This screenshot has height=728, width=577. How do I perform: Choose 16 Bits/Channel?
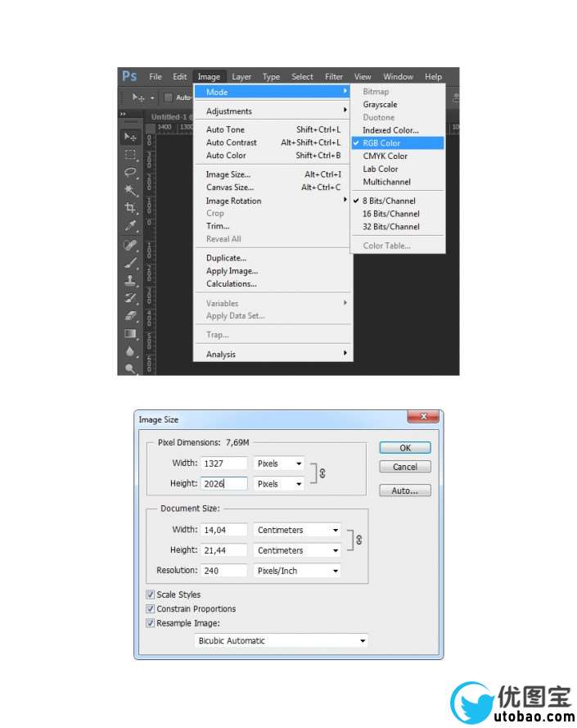click(398, 214)
